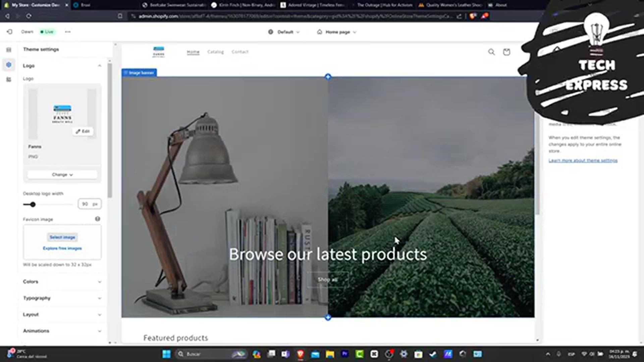Screen dimensions: 644x362
Task: Open the App embeds sidebar icon
Action: (9, 79)
